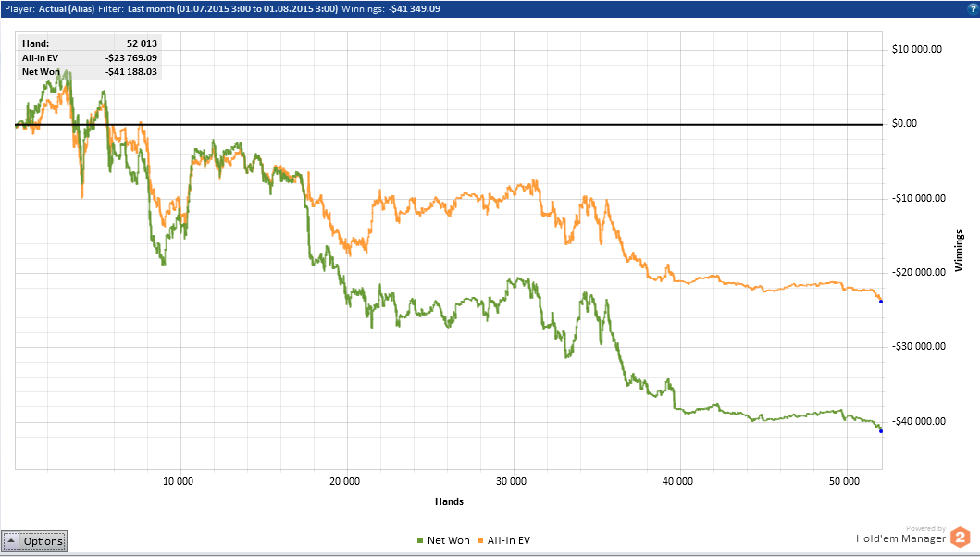The width and height of the screenshot is (980, 557).
Task: Click the 10 000 x-axis tick label
Action: point(178,482)
